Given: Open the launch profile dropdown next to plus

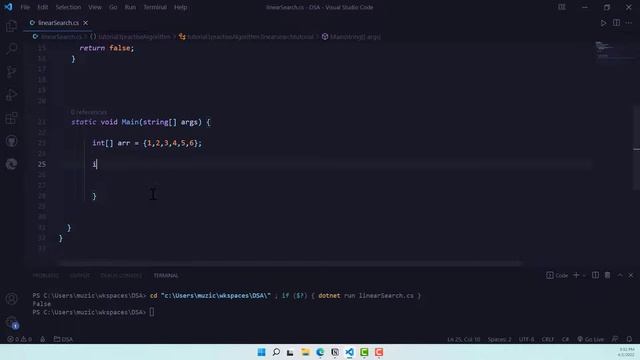Looking at the screenshot, I should point(584,276).
